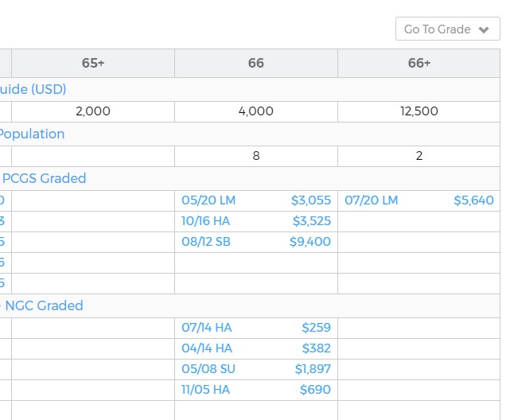Select the 4,000 price guide value

click(255, 111)
